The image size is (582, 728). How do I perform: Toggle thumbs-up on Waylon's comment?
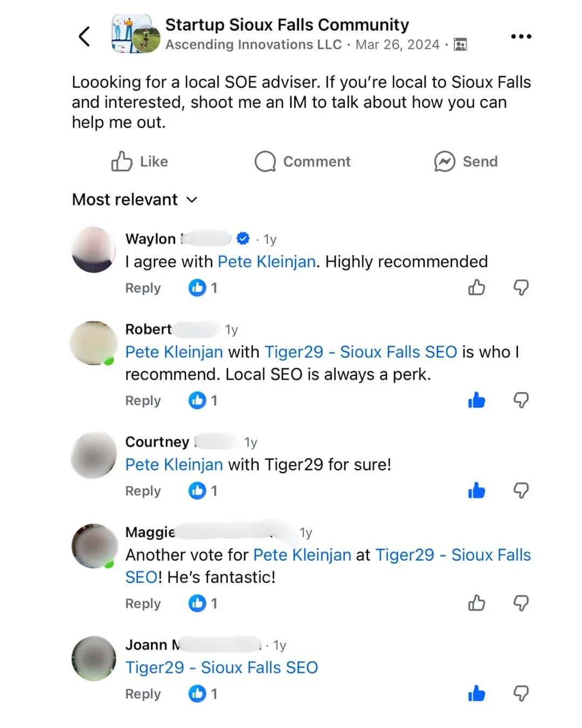[x=476, y=287]
